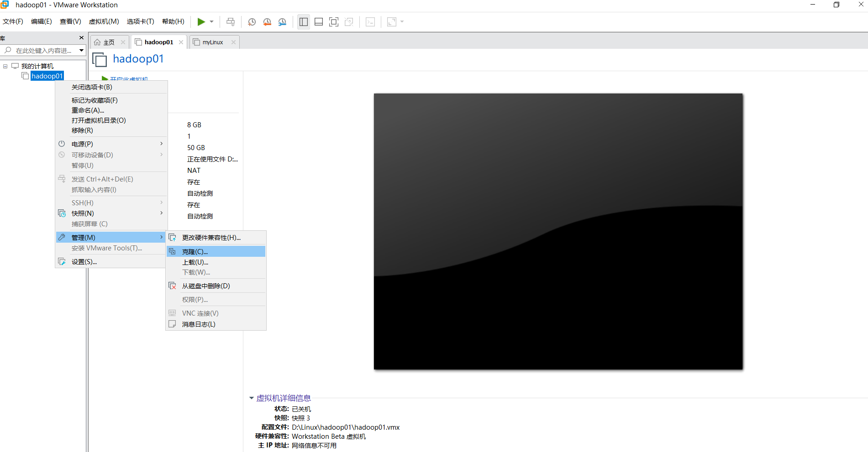Switch to the hadoop01 tab
This screenshot has width=868, height=452.
point(158,42)
